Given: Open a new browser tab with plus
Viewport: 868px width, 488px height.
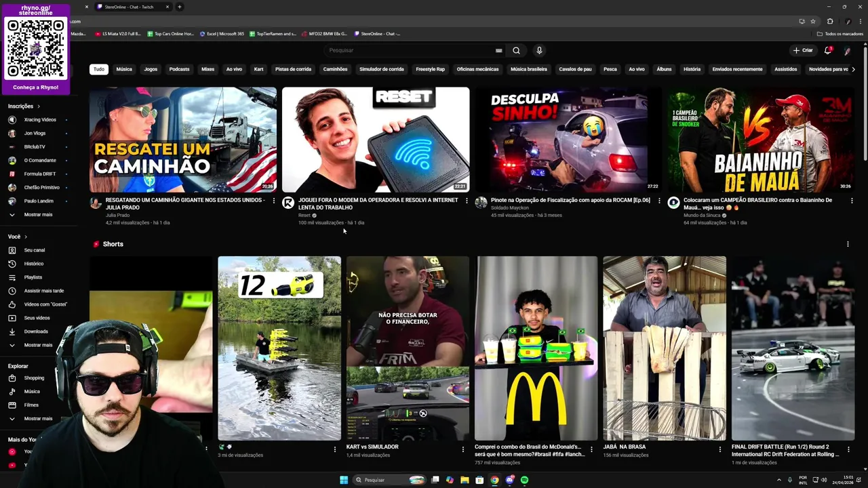Looking at the screenshot, I should tap(179, 7).
